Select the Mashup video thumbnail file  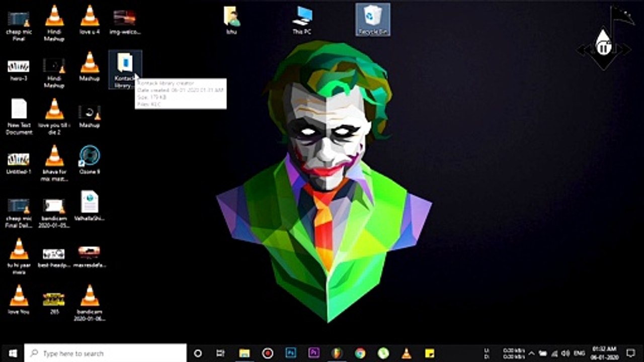pos(90,116)
